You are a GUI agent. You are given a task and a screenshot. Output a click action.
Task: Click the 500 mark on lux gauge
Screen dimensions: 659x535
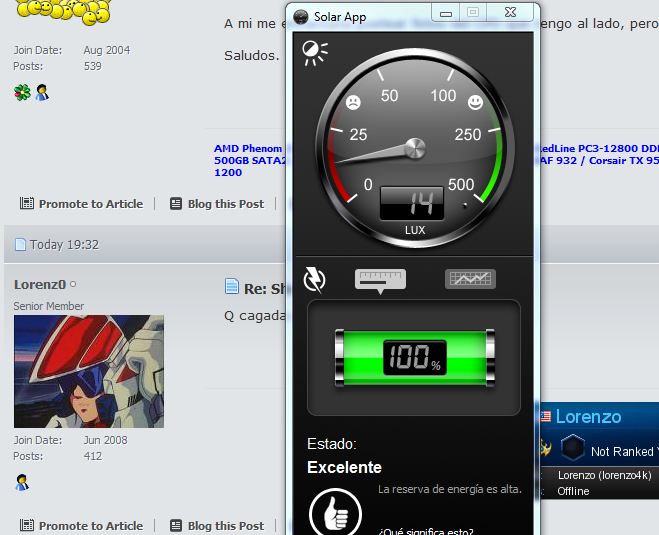pos(461,184)
